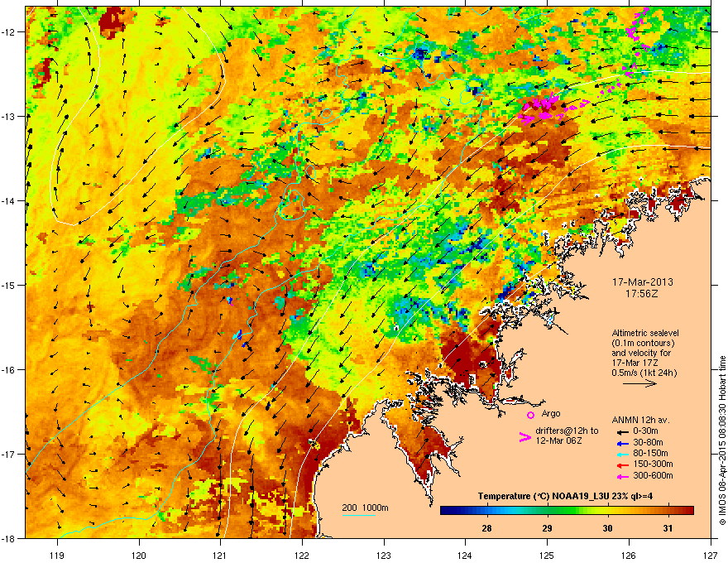Click the '80-150m' depth label
This screenshot has height=563, width=728.
(x=650, y=453)
